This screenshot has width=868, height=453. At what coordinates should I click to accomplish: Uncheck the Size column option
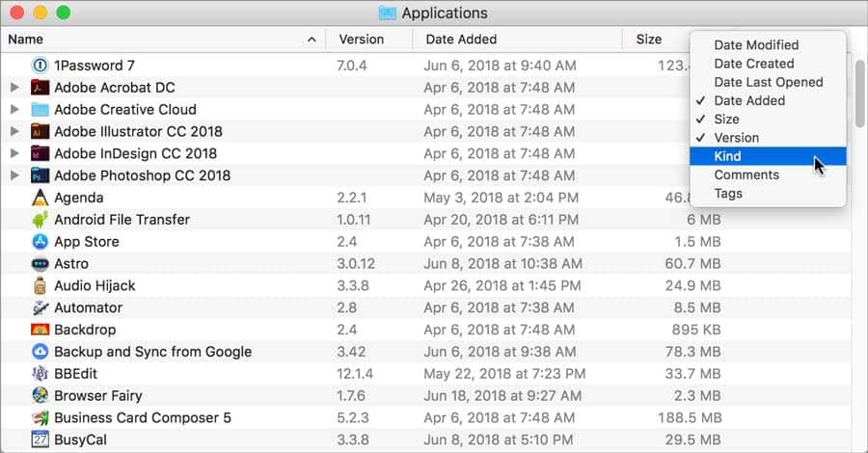click(x=726, y=120)
